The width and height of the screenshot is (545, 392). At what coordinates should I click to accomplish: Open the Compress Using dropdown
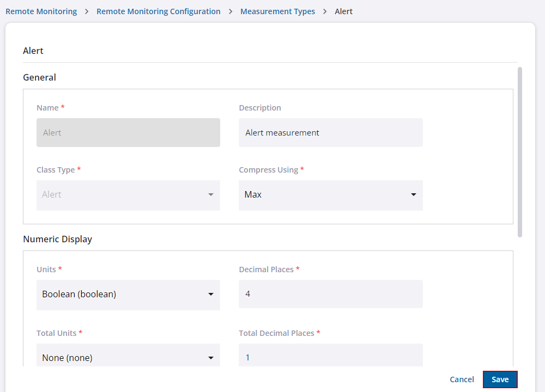pyautogui.click(x=330, y=195)
